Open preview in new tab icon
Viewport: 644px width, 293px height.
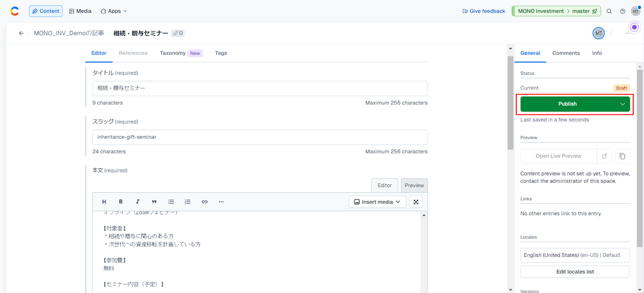point(604,156)
